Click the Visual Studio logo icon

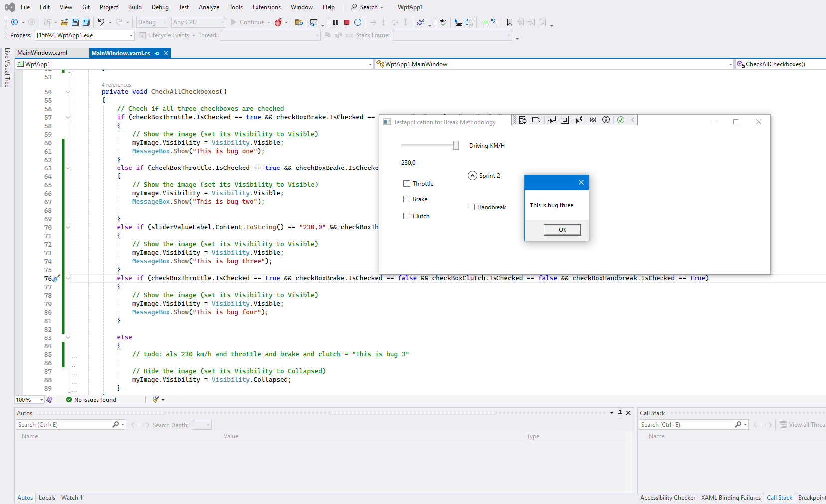coord(9,7)
